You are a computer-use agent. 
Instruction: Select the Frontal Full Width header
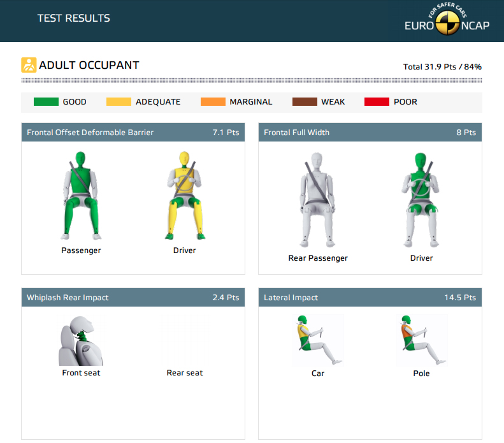click(x=370, y=133)
